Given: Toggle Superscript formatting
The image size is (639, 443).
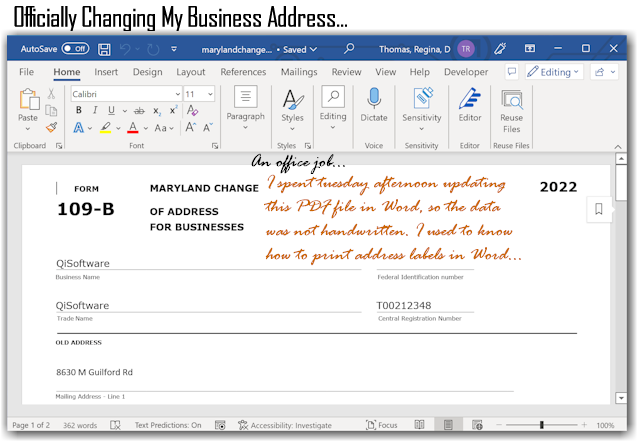Looking at the screenshot, I should (174, 110).
